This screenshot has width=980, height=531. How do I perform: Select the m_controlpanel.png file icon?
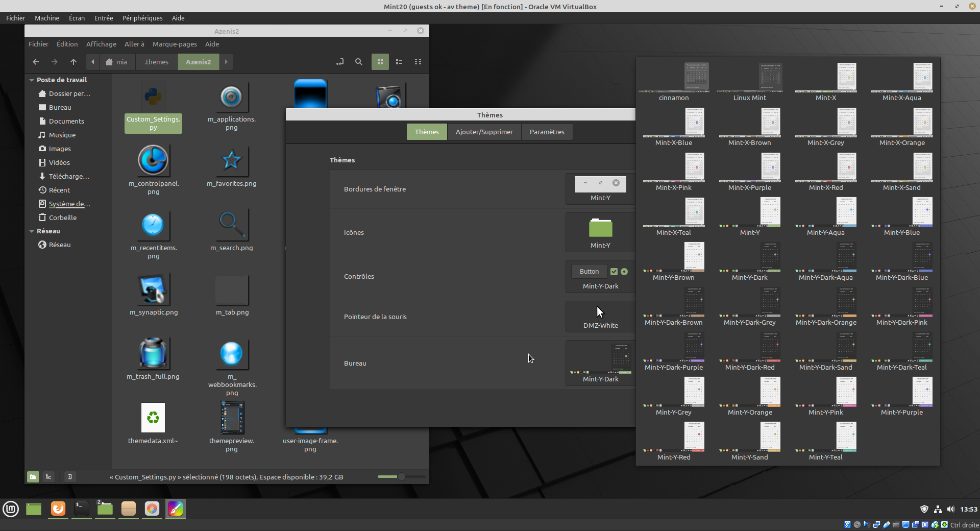pyautogui.click(x=153, y=160)
